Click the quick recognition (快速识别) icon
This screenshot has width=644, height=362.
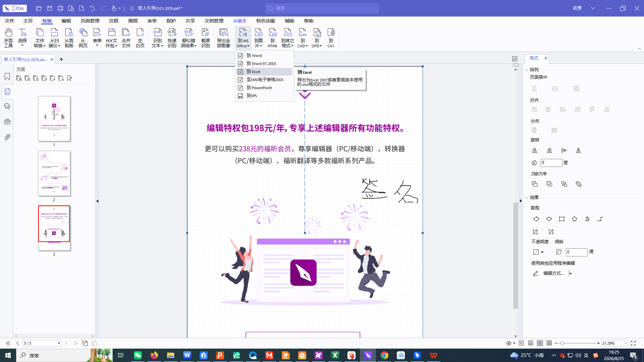point(172,38)
